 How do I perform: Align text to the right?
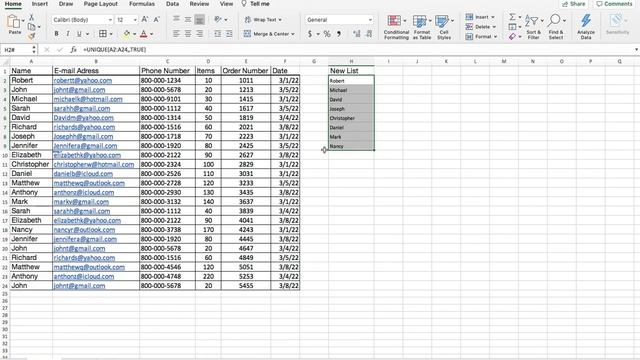pos(199,34)
